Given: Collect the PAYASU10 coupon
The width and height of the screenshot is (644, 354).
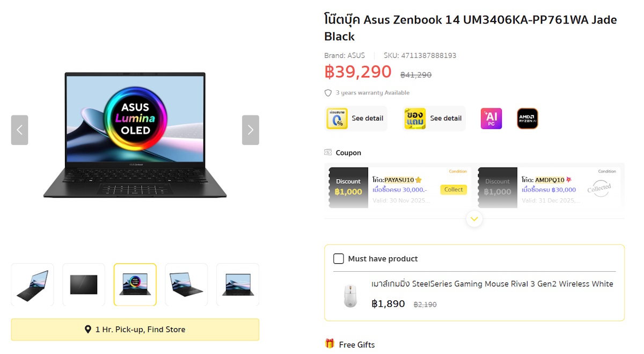Looking at the screenshot, I should [453, 190].
